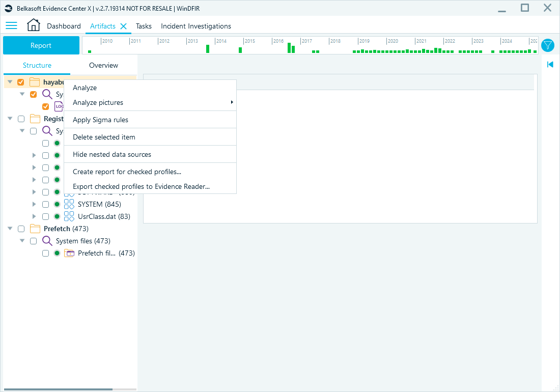Click green status dot beside SYSTEM (845)
This screenshot has width=560, height=392.
pyautogui.click(x=57, y=204)
